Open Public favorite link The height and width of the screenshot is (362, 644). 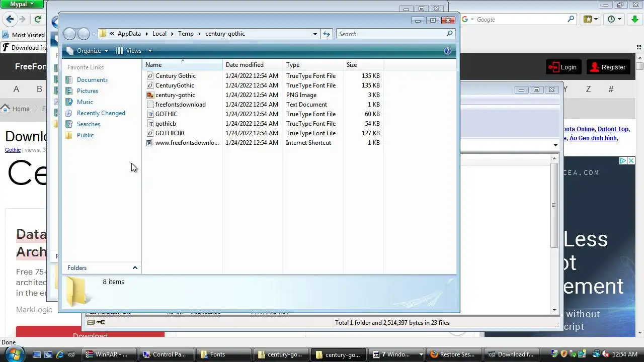85,135
